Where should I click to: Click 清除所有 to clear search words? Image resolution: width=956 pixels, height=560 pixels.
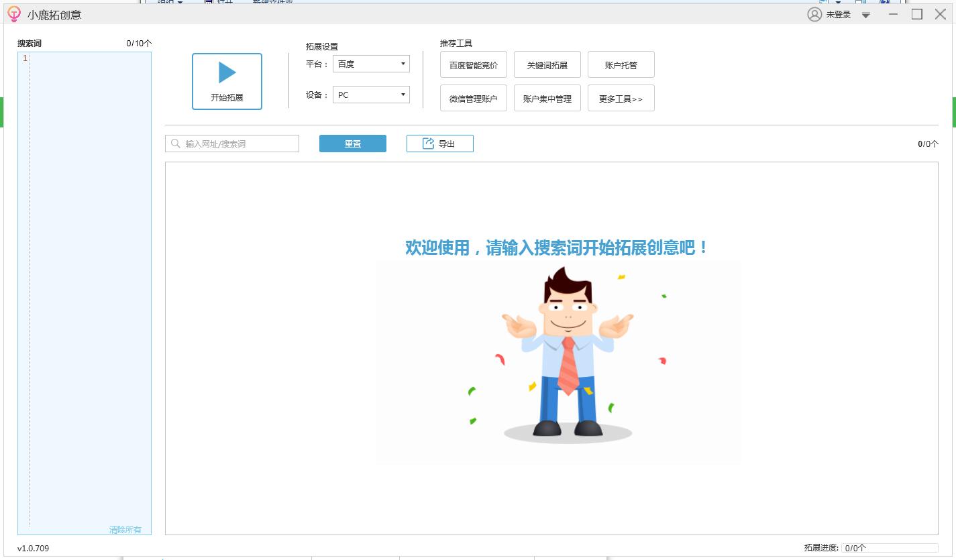(x=126, y=529)
